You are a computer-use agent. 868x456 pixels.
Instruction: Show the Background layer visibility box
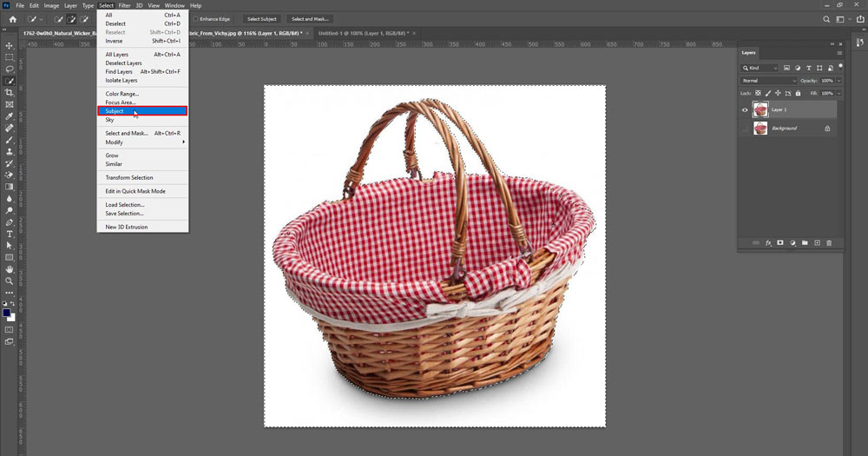745,129
